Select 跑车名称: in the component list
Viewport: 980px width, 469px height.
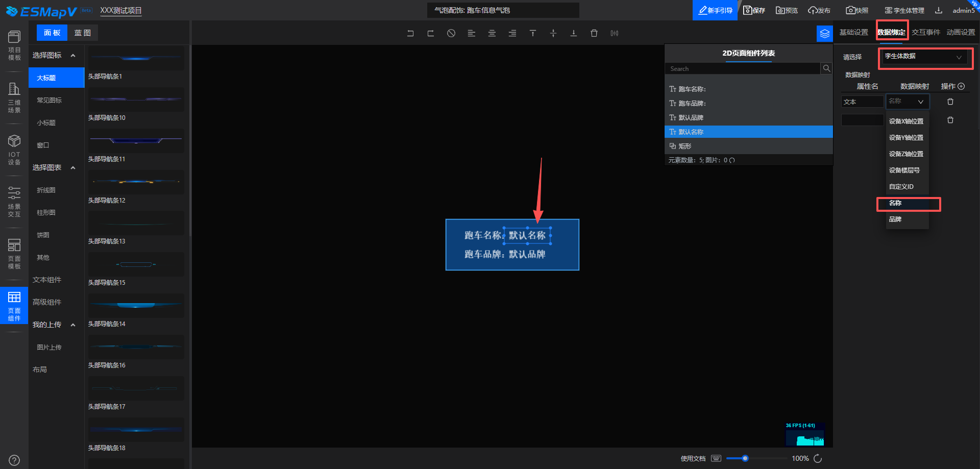tap(749, 89)
